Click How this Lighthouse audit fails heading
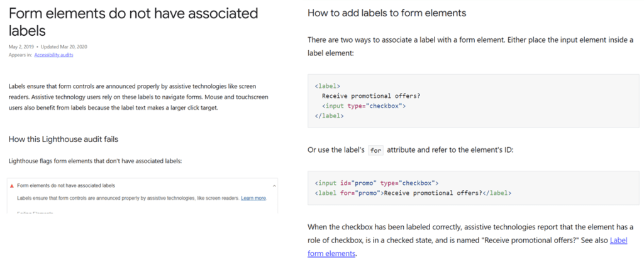Screen dimensions: 644x262 [x=64, y=139]
